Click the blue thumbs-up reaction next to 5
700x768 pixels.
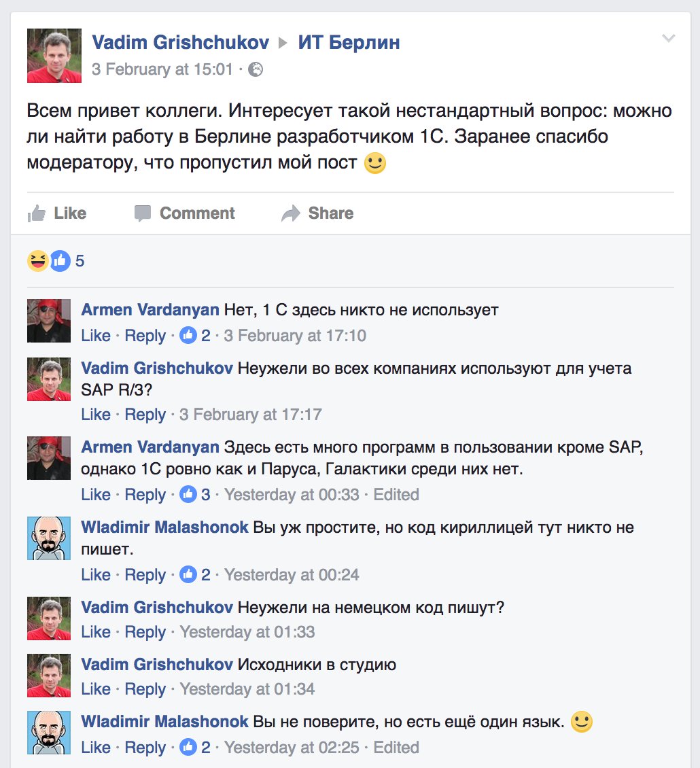60,260
